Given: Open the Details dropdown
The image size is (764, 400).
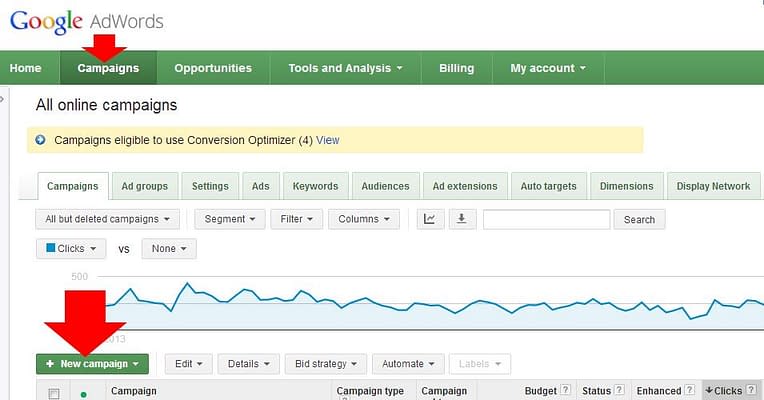Looking at the screenshot, I should coord(248,364).
